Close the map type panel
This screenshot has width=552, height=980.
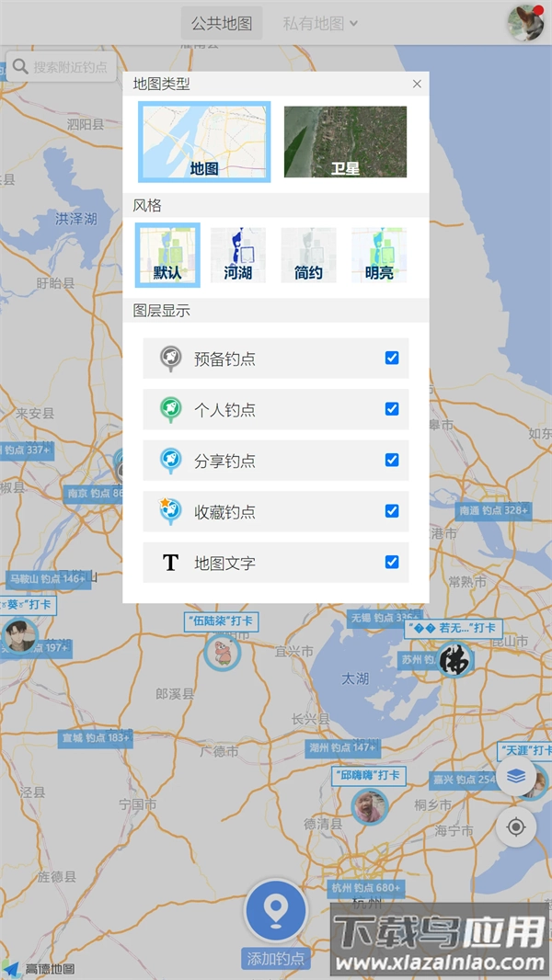[417, 84]
